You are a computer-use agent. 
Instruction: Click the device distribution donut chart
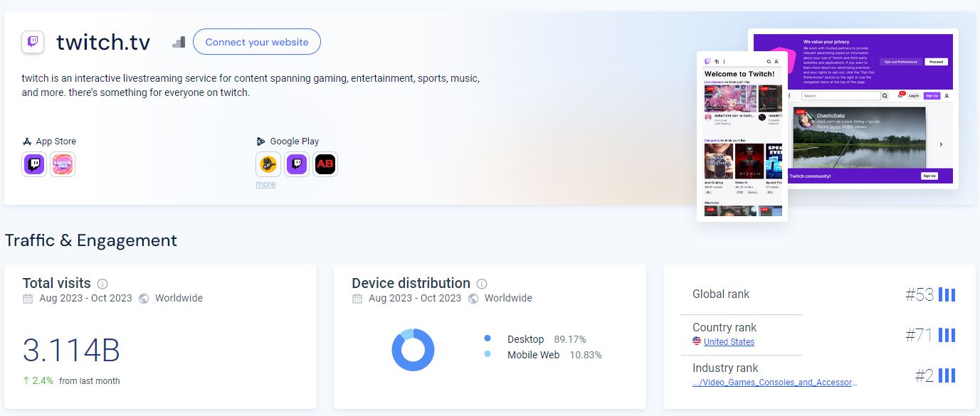pos(413,350)
